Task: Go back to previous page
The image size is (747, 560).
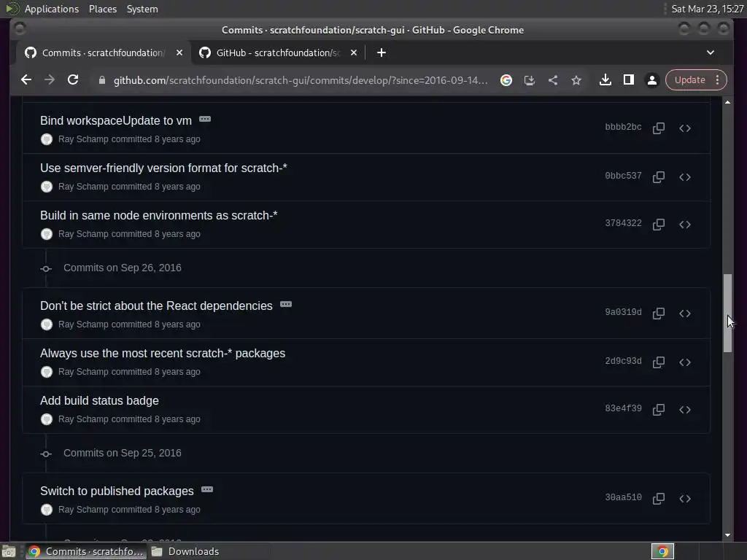Action: point(26,80)
